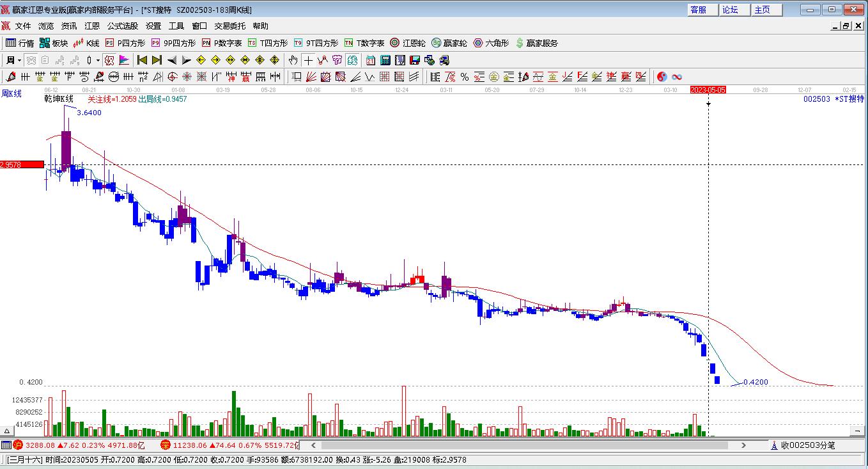The image size is (868, 469).
Task: Open the 交易委托 menu
Action: (x=229, y=26)
